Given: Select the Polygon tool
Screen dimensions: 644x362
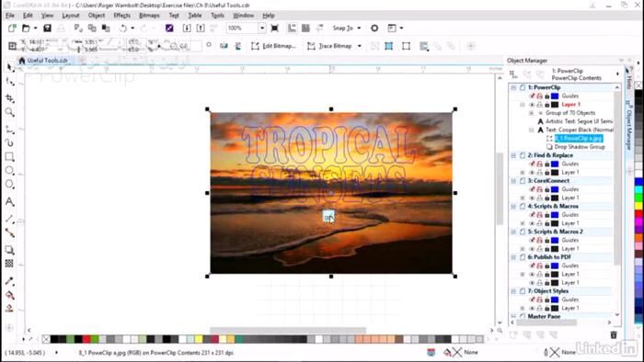Looking at the screenshot, I should (10, 185).
